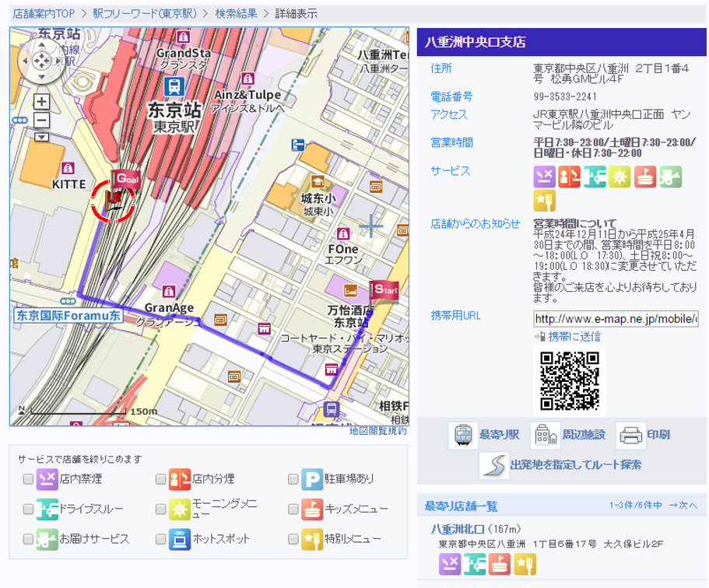Click the route search road icon
The height and width of the screenshot is (588, 709).
tap(493, 465)
